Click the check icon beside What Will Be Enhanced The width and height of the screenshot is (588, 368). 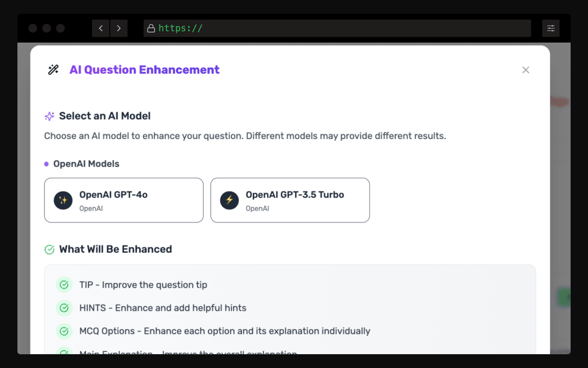(x=49, y=250)
